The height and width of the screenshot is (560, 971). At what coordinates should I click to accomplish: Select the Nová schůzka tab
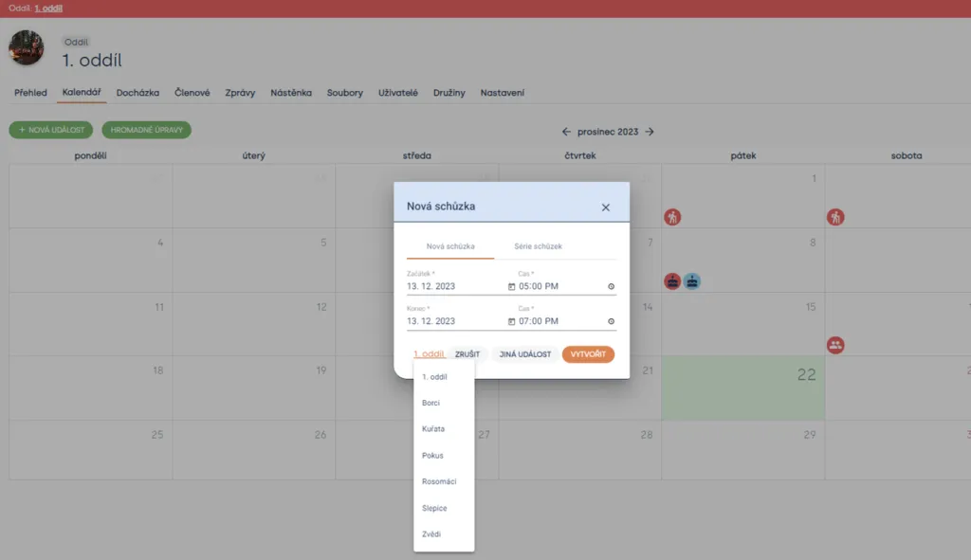450,246
